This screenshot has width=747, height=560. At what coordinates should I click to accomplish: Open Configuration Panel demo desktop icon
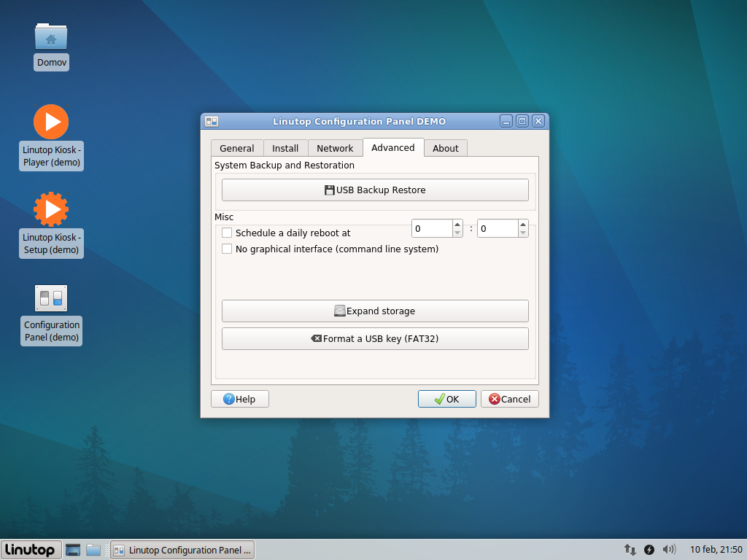(x=51, y=298)
